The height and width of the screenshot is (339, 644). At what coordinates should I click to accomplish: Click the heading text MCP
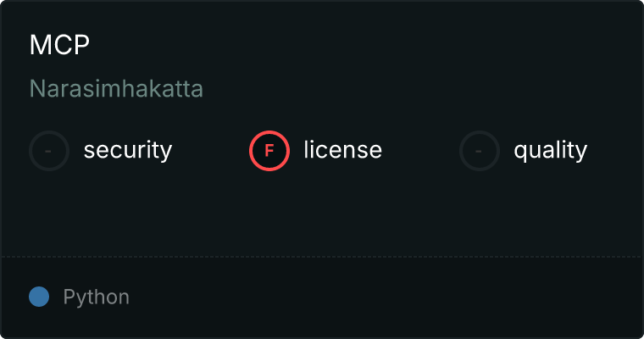tap(59, 45)
